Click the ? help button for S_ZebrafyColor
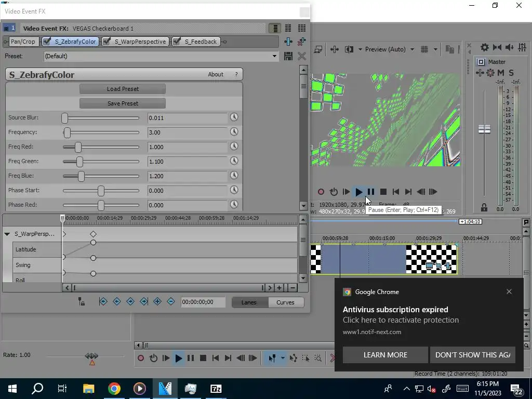The width and height of the screenshot is (532, 399). coord(236,74)
